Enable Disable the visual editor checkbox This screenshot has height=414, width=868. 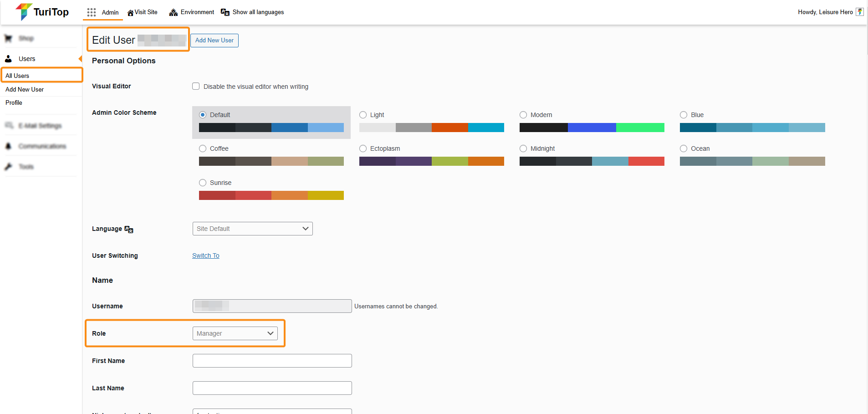click(196, 87)
